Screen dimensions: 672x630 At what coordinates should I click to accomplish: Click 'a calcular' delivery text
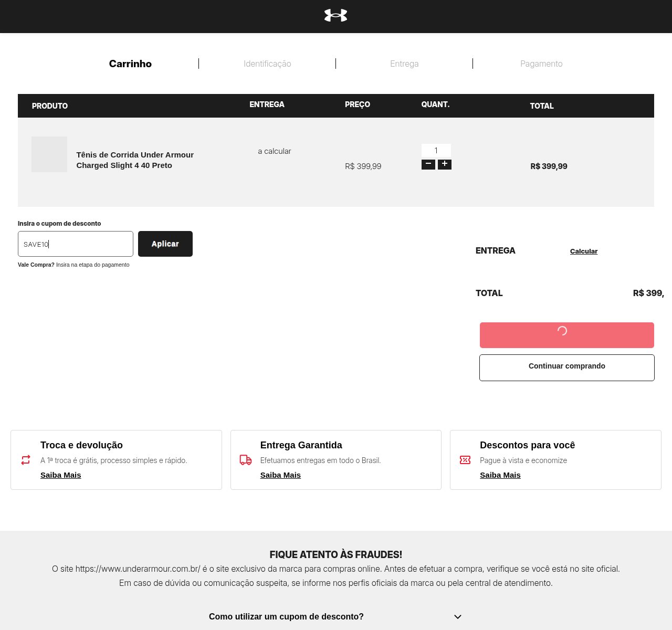tap(275, 151)
